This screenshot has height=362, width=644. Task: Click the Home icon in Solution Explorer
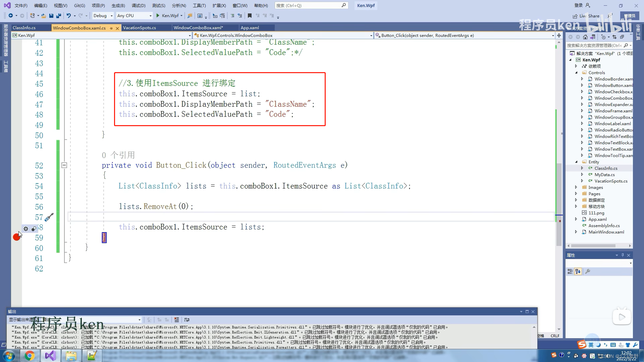tap(585, 37)
